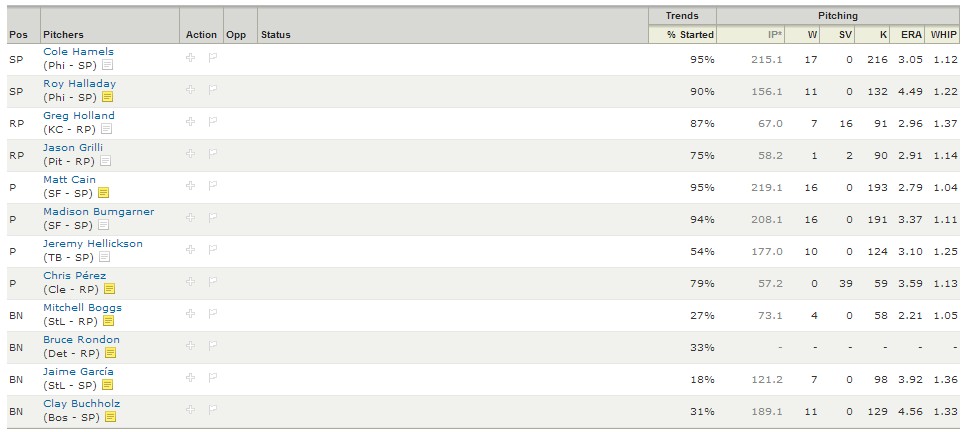Sort by the WHIP column header

pos(944,35)
